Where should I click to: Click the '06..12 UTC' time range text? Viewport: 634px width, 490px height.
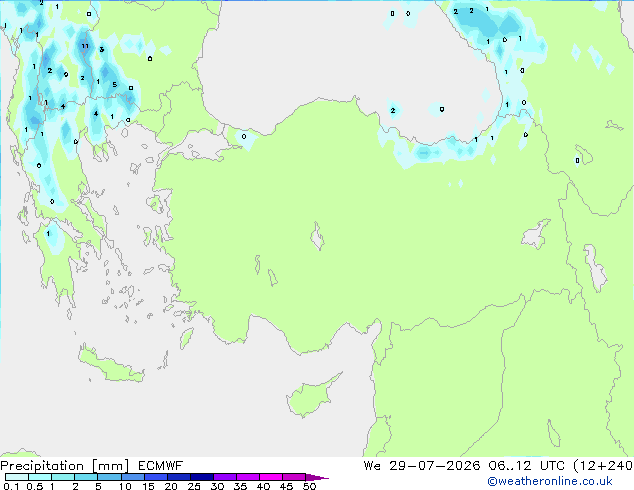526,466
